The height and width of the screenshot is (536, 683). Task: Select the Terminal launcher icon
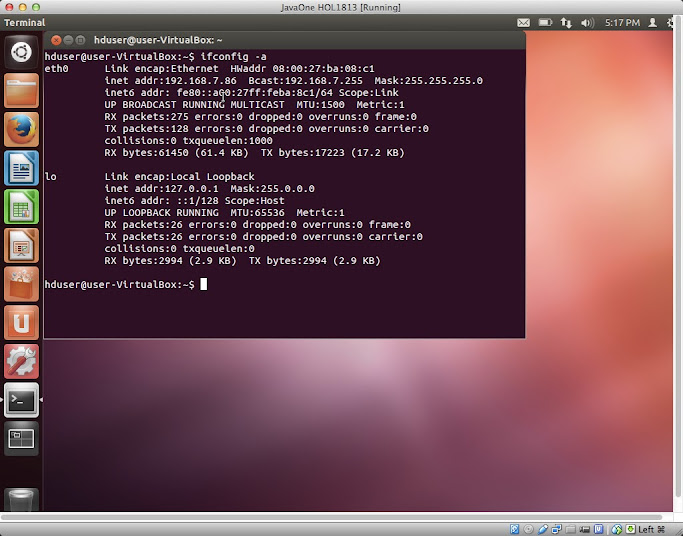point(21,400)
